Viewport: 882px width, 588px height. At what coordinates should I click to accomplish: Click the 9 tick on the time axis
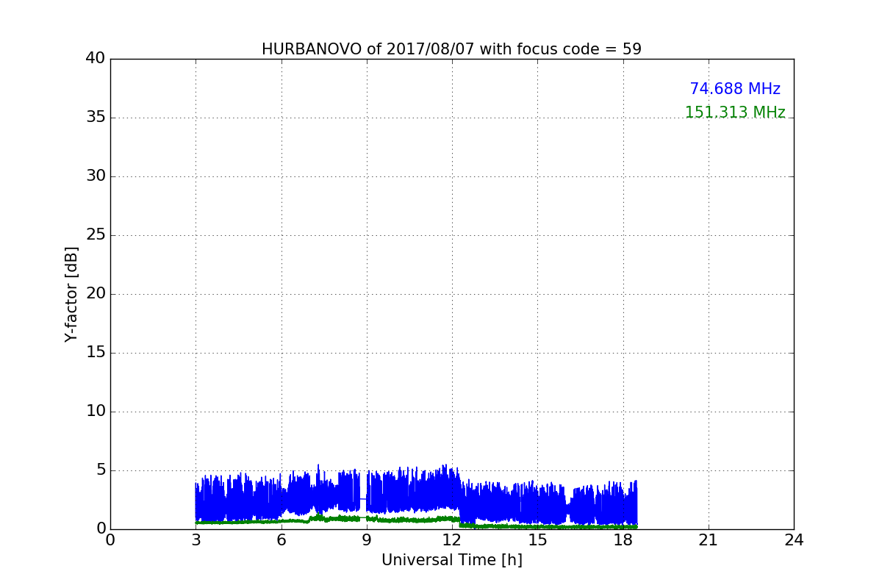[x=367, y=540]
